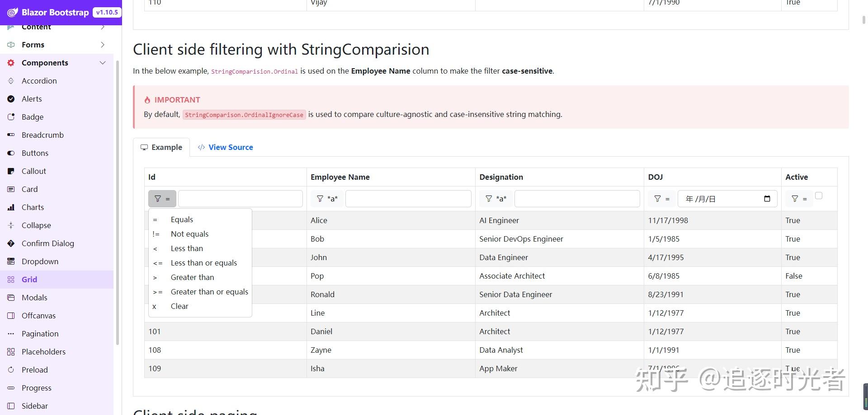This screenshot has width=868, height=415.
Task: Open Designation filter operator dropdown
Action: (x=495, y=199)
